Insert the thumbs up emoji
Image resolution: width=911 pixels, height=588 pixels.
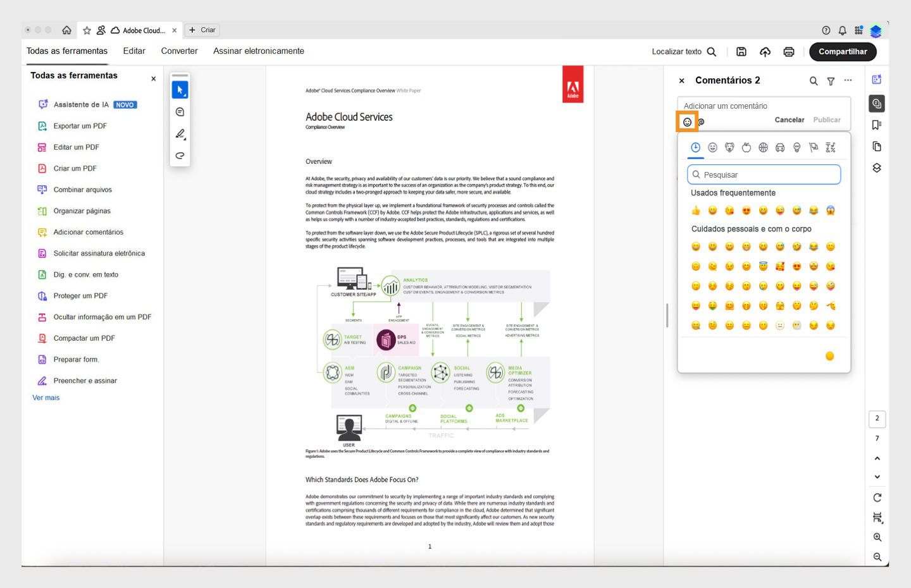696,211
